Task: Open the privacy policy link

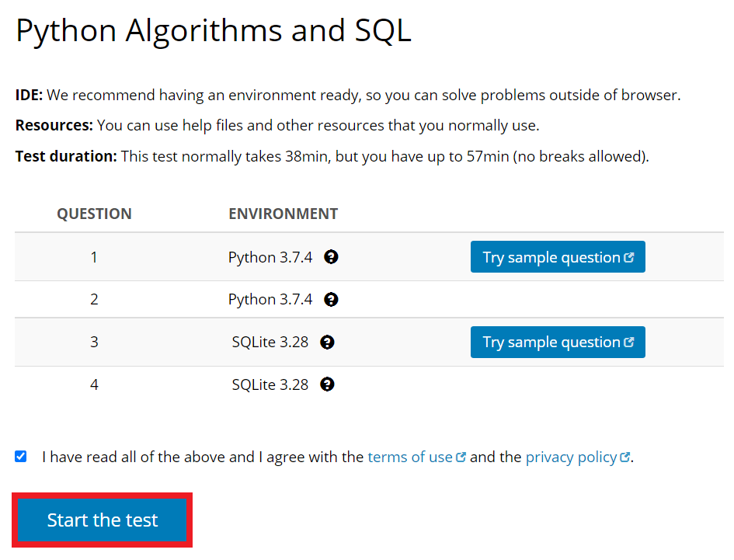Action: [x=571, y=457]
